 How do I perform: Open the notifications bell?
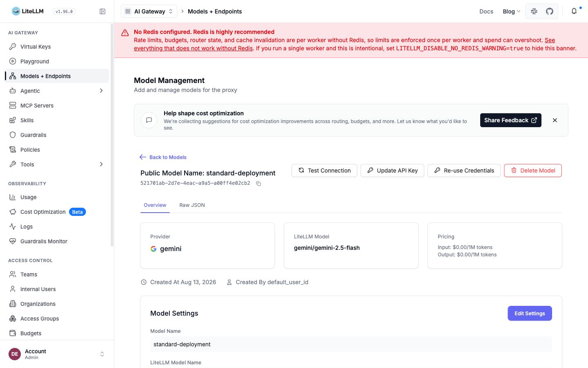(574, 11)
